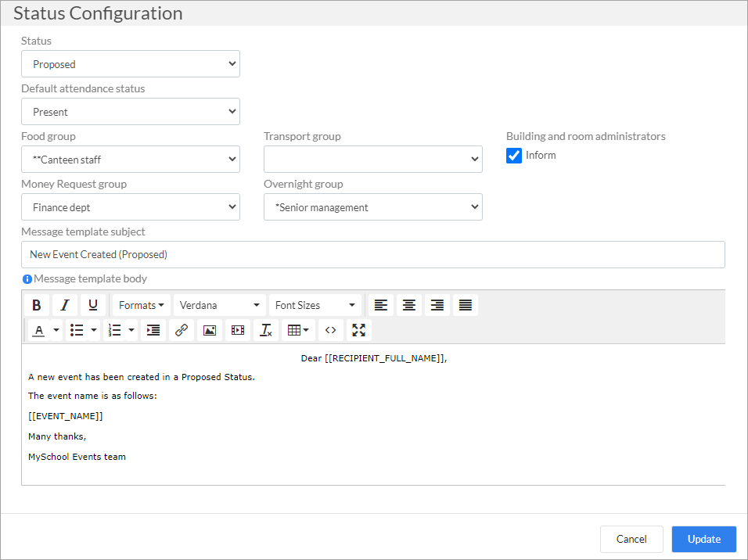
Task: Click inside the message body text area
Action: tap(373, 415)
